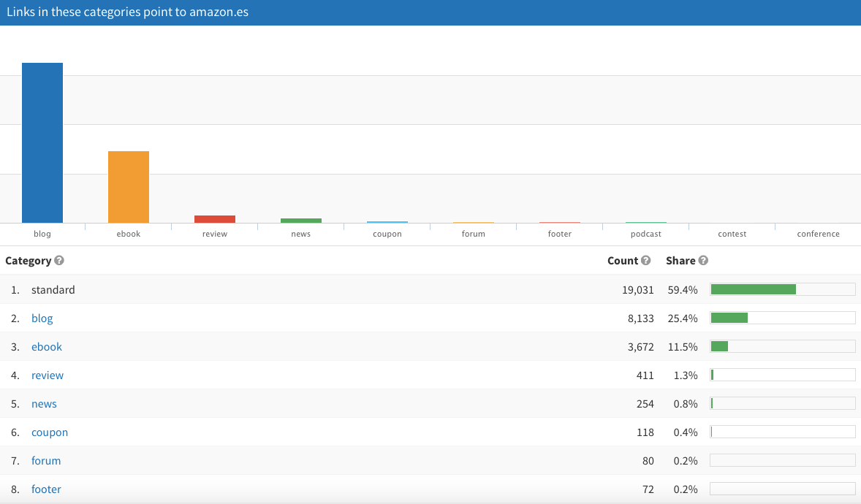Open the news category link
The image size is (861, 504).
point(44,404)
